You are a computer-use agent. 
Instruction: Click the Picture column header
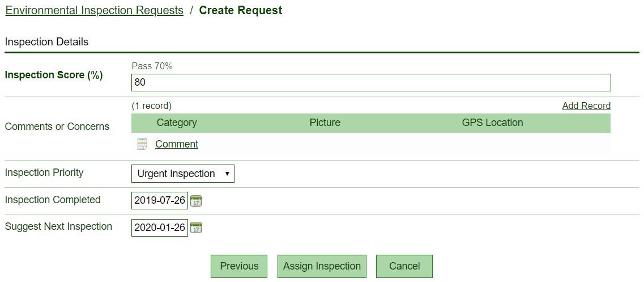[325, 123]
